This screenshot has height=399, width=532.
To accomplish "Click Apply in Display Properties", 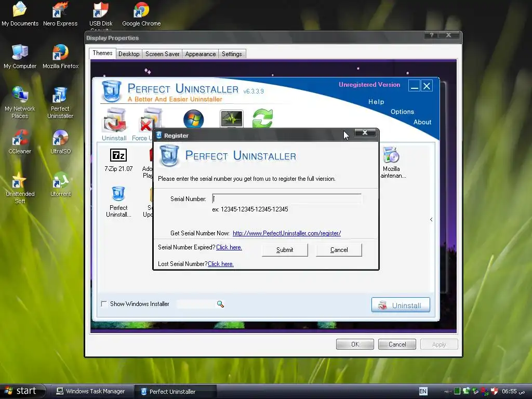I will point(439,344).
